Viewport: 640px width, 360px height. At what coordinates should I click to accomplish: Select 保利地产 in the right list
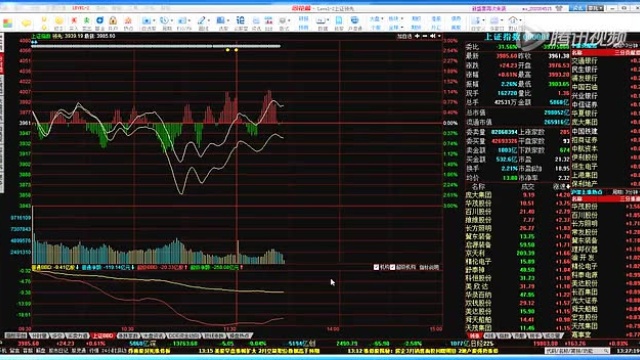(584, 184)
